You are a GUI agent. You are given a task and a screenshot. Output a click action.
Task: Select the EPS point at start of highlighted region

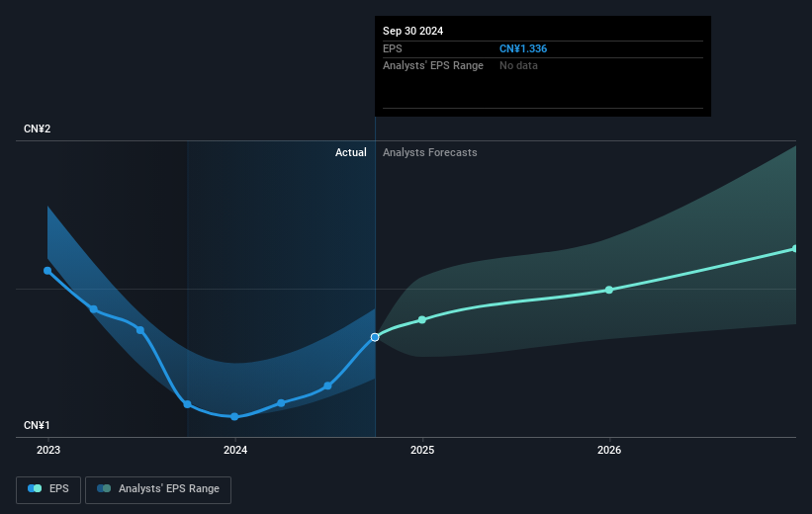pyautogui.click(x=188, y=404)
